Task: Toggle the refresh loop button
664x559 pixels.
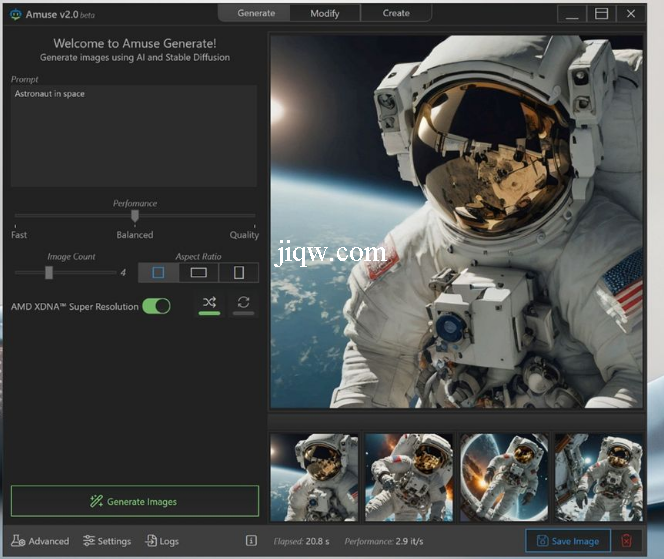Action: point(243,303)
